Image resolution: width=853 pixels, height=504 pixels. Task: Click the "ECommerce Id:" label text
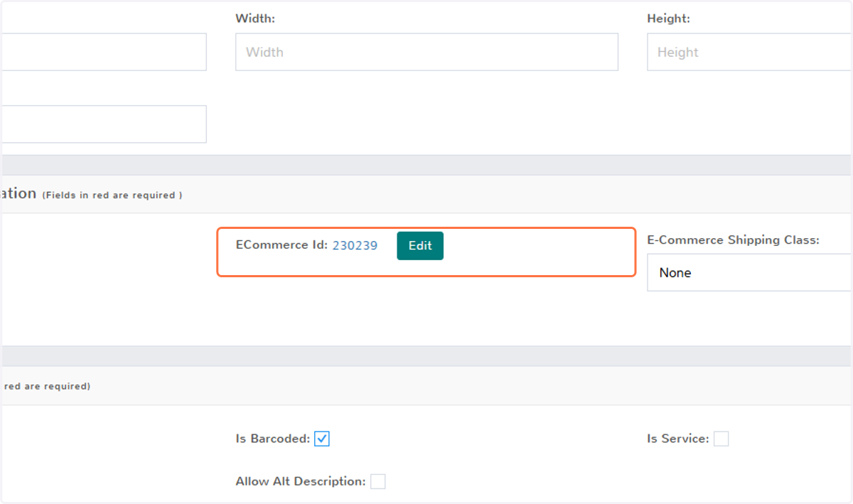pyautogui.click(x=281, y=245)
